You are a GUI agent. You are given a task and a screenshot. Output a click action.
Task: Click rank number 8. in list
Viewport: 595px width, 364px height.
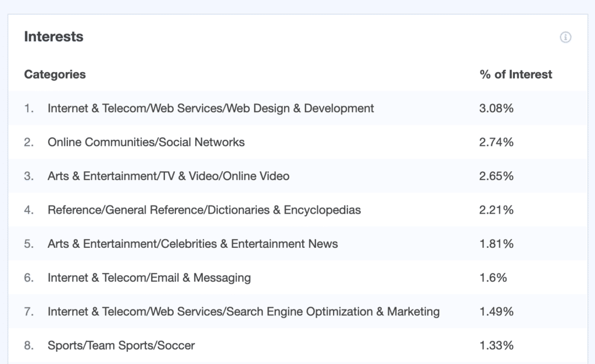29,345
